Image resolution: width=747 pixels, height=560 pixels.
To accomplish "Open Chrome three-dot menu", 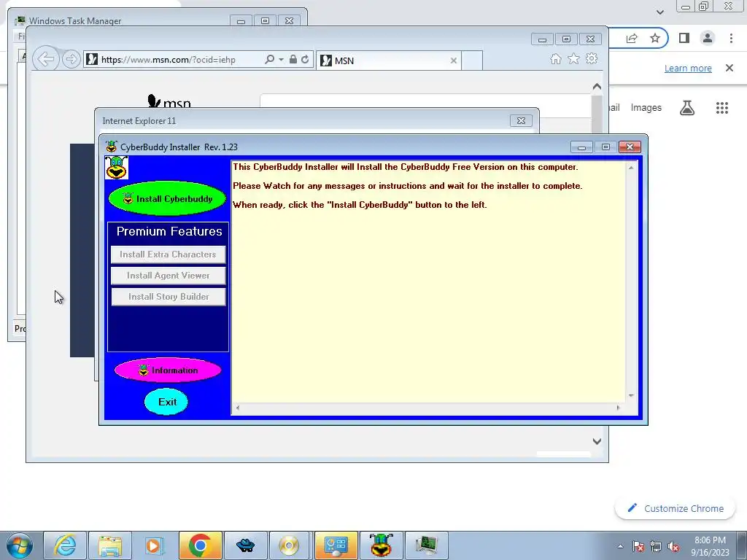I will pos(731,38).
